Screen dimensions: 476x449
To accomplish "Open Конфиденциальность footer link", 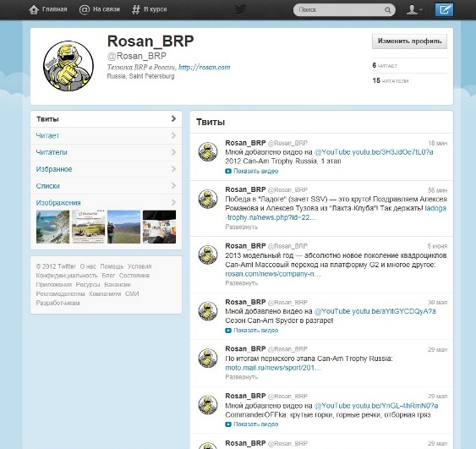I will click(67, 276).
